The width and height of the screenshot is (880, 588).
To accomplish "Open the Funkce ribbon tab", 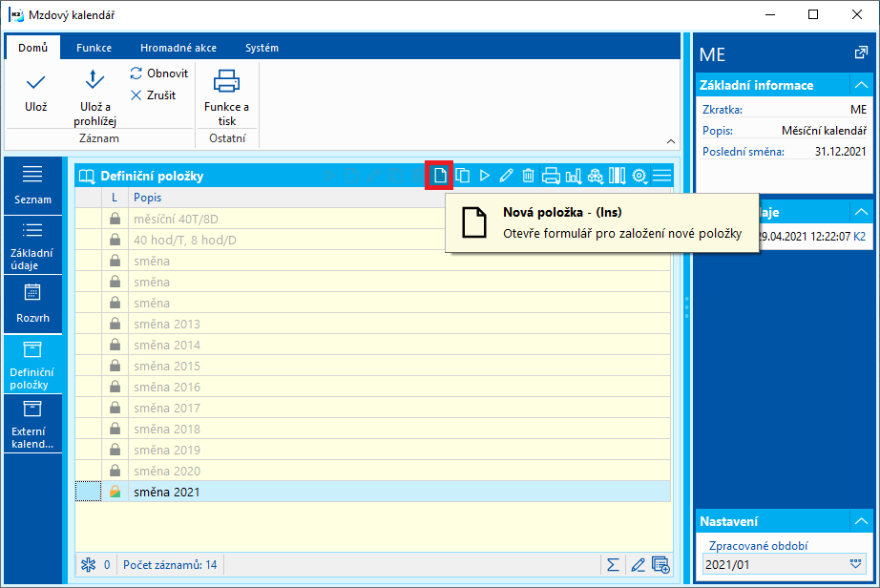I will (94, 48).
